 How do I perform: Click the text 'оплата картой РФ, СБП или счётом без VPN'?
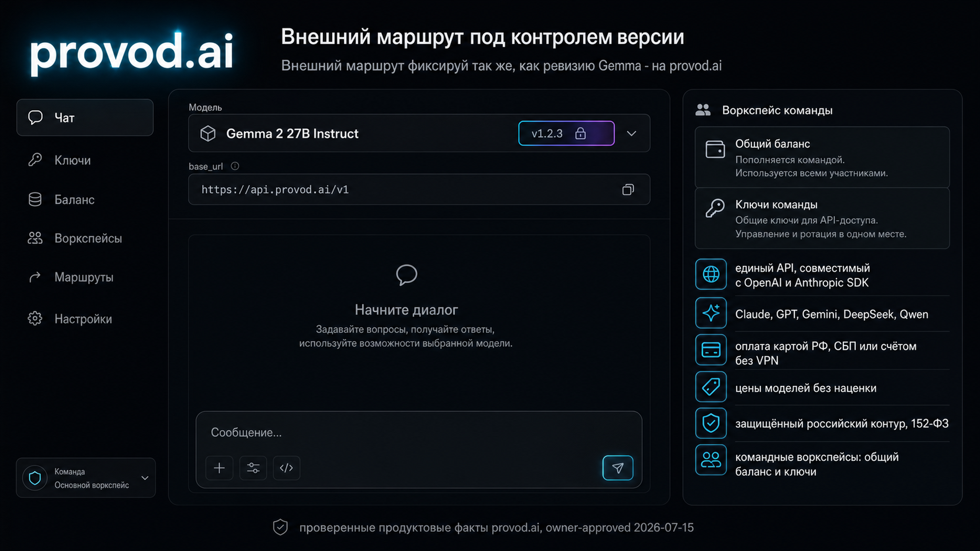tap(826, 353)
